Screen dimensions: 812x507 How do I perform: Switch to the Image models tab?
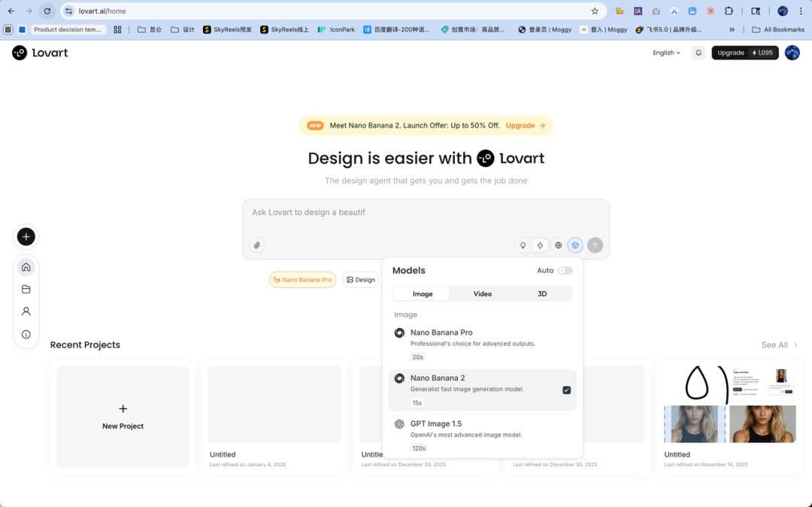(422, 293)
